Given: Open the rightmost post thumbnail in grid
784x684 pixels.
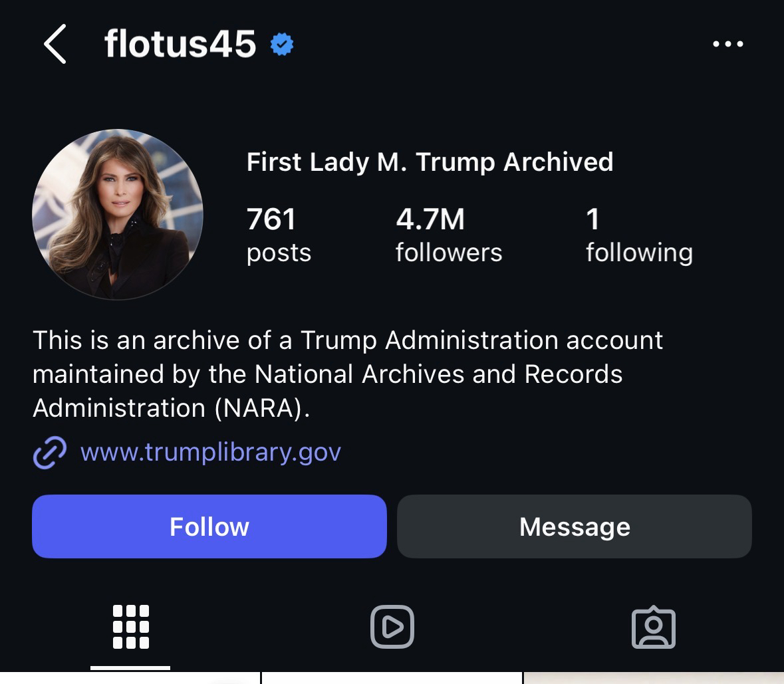Looking at the screenshot, I should [x=654, y=679].
